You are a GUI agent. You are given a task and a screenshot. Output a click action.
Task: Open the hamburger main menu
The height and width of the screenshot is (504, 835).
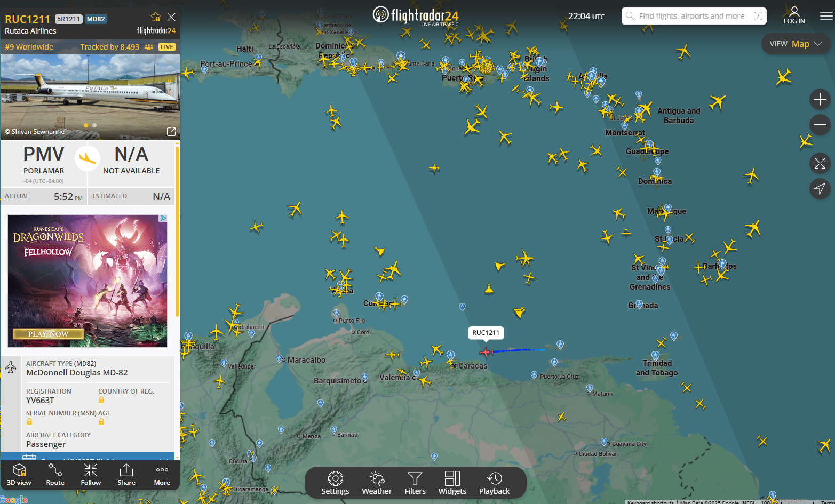coord(826,16)
